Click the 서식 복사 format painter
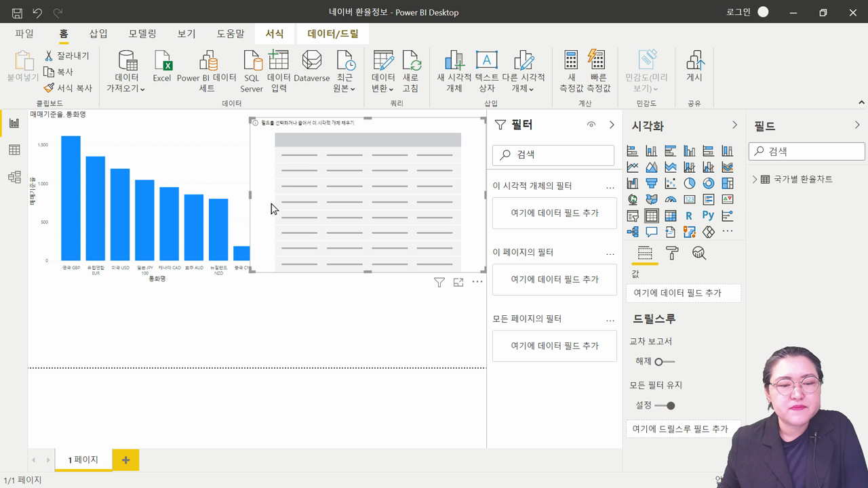The image size is (868, 488). [x=68, y=88]
